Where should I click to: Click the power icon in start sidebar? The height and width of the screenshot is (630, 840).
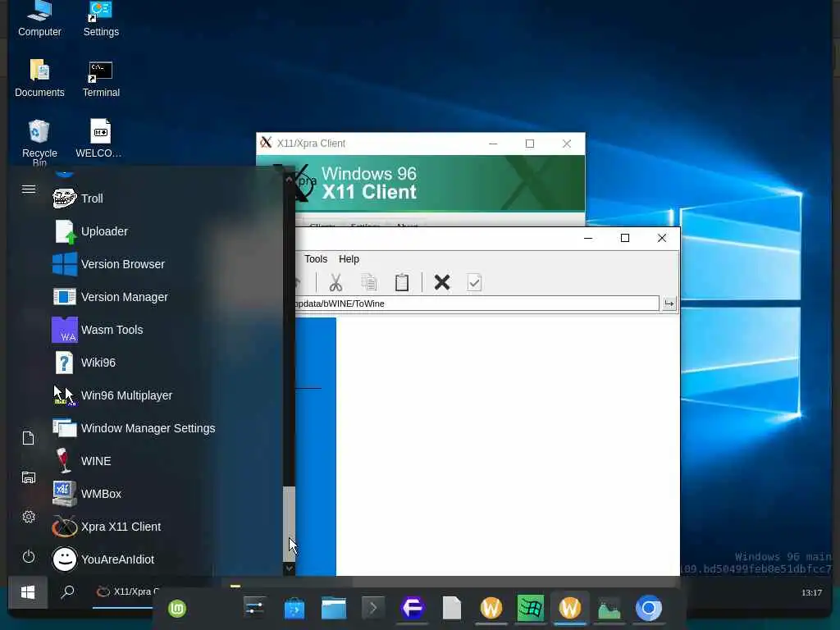[x=29, y=557]
